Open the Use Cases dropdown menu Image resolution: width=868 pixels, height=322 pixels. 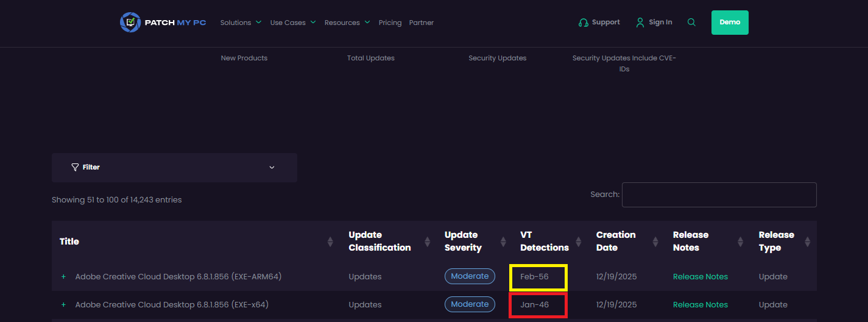292,23
